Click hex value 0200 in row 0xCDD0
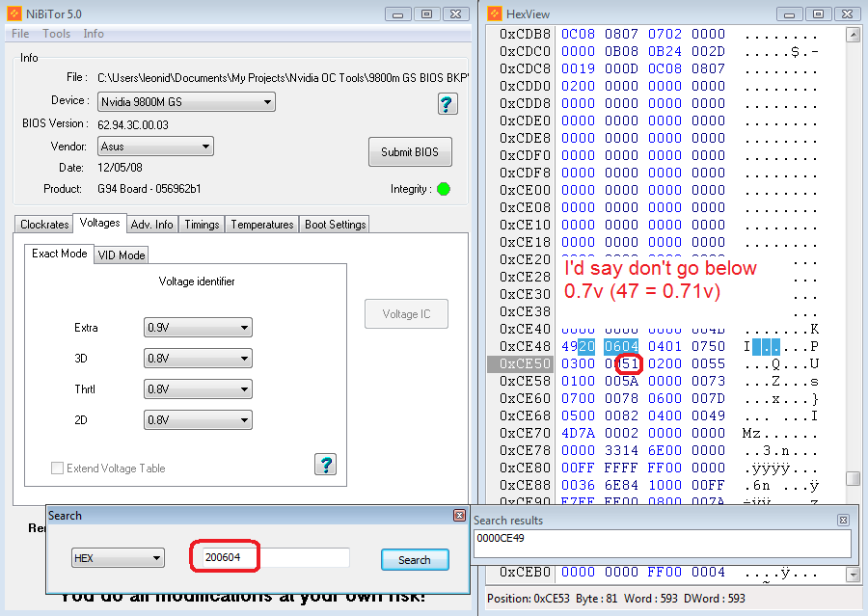The image size is (868, 616). 578,87
